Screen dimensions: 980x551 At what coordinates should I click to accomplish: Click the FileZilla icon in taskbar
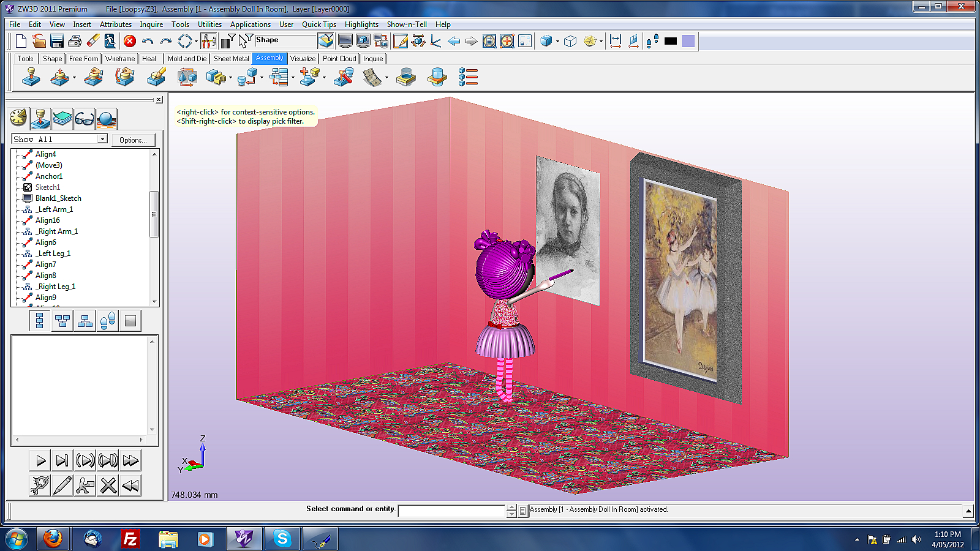point(130,539)
